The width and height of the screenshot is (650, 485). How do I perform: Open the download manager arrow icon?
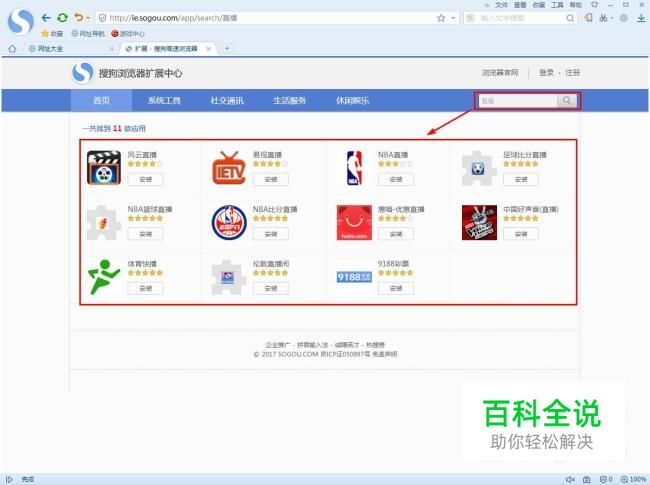[641, 18]
